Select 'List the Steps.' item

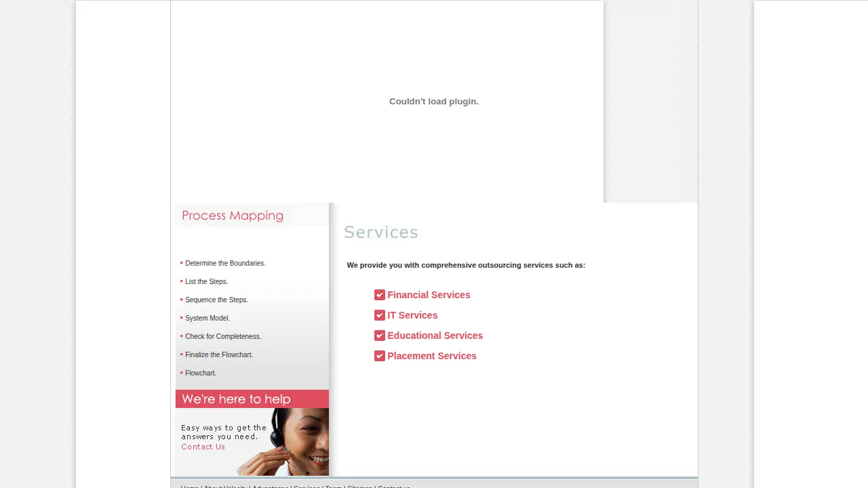(207, 281)
